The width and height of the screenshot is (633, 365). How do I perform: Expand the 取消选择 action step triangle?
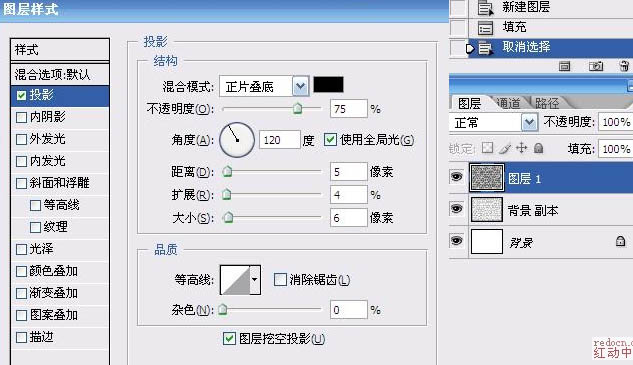pyautogui.click(x=470, y=48)
